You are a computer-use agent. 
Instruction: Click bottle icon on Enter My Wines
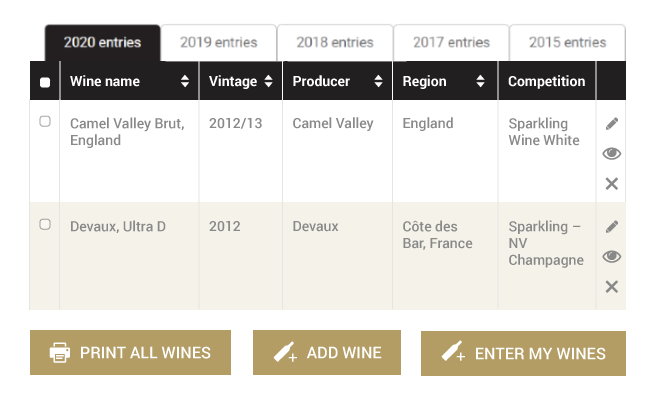point(453,353)
